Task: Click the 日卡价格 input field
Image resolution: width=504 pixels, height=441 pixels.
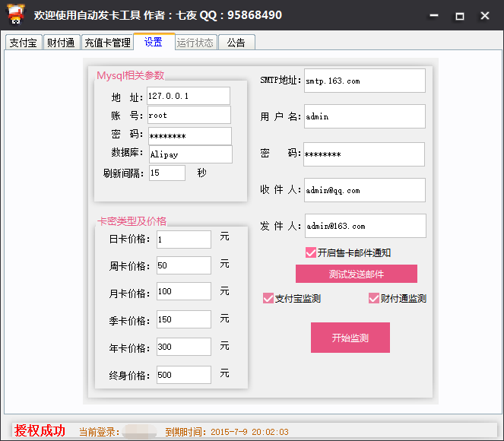Action: click(x=184, y=240)
